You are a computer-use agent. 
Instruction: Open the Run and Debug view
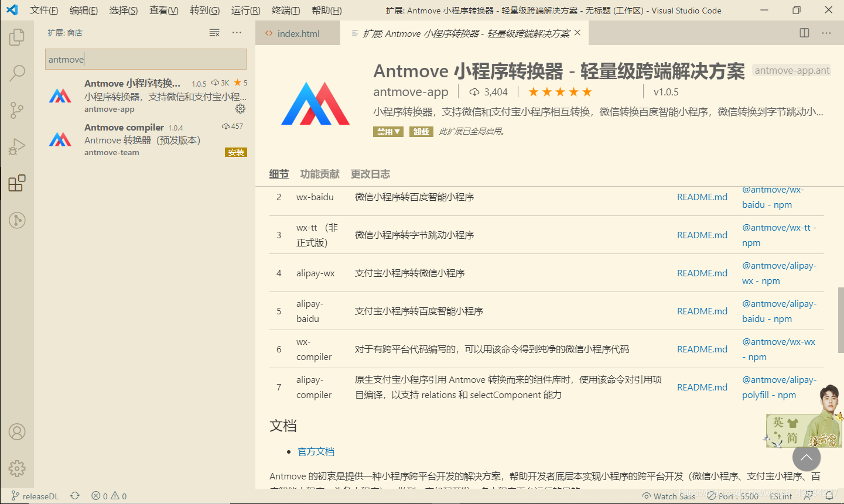[17, 146]
